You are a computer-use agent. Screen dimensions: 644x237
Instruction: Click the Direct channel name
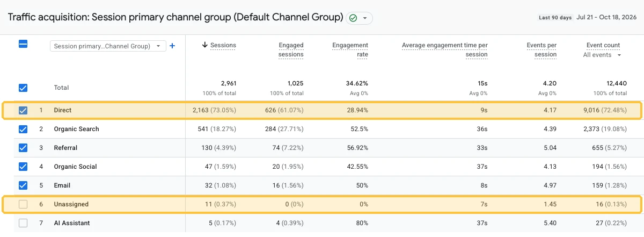63,110
